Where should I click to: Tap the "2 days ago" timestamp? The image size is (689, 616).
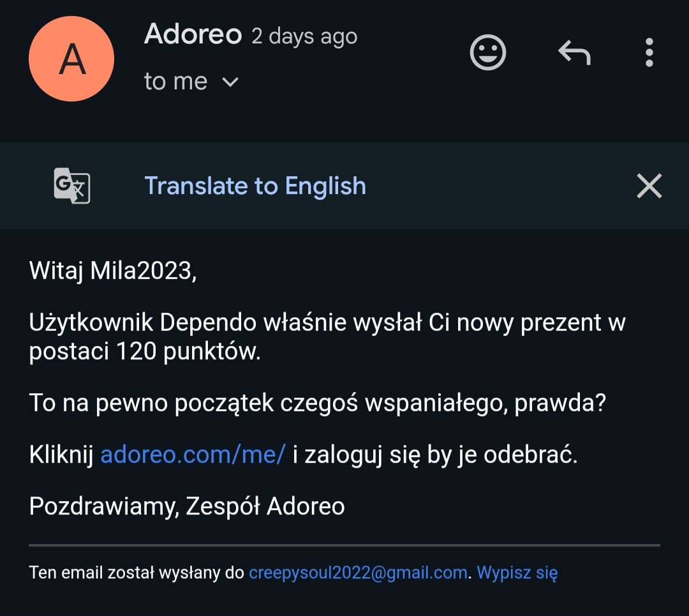coord(304,36)
